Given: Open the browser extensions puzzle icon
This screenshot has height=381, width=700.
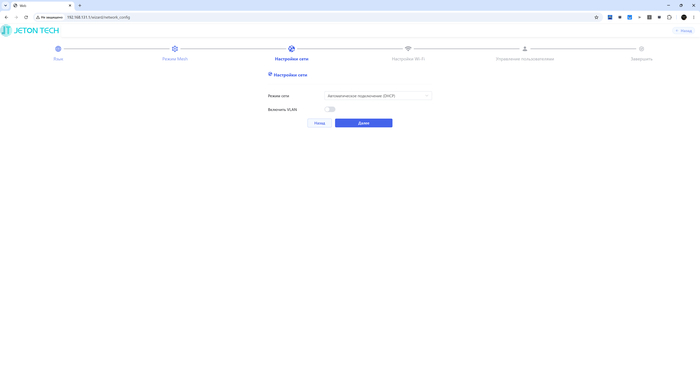Looking at the screenshot, I should click(669, 17).
